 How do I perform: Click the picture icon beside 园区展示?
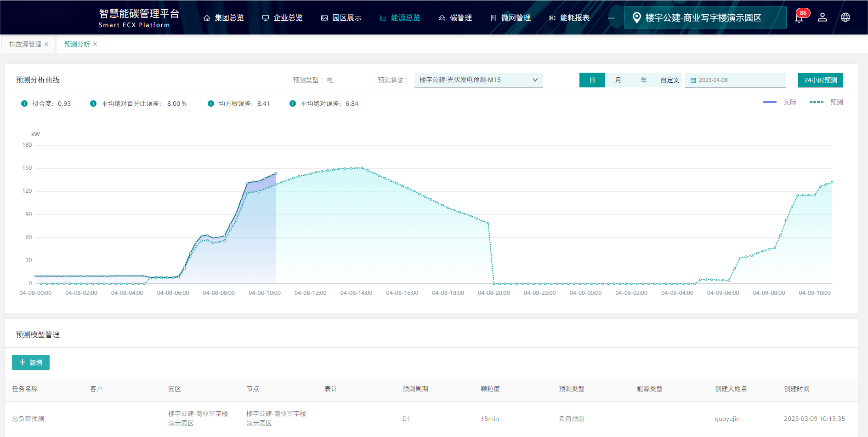point(324,18)
